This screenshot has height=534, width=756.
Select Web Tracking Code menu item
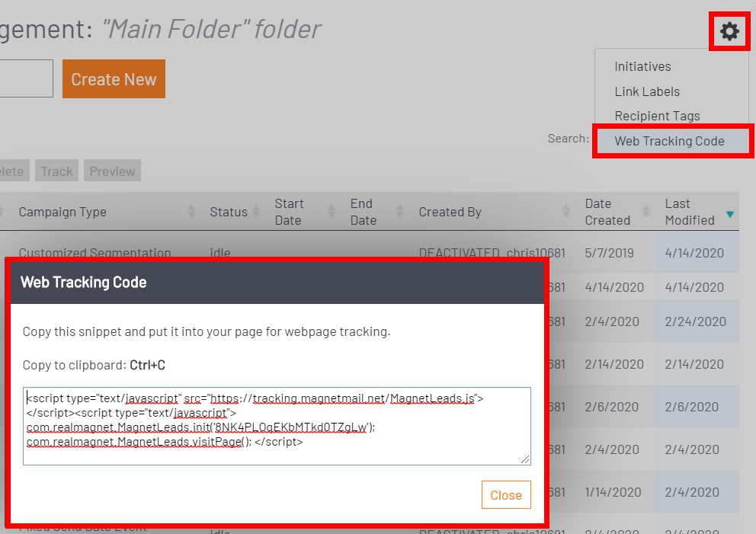point(673,141)
